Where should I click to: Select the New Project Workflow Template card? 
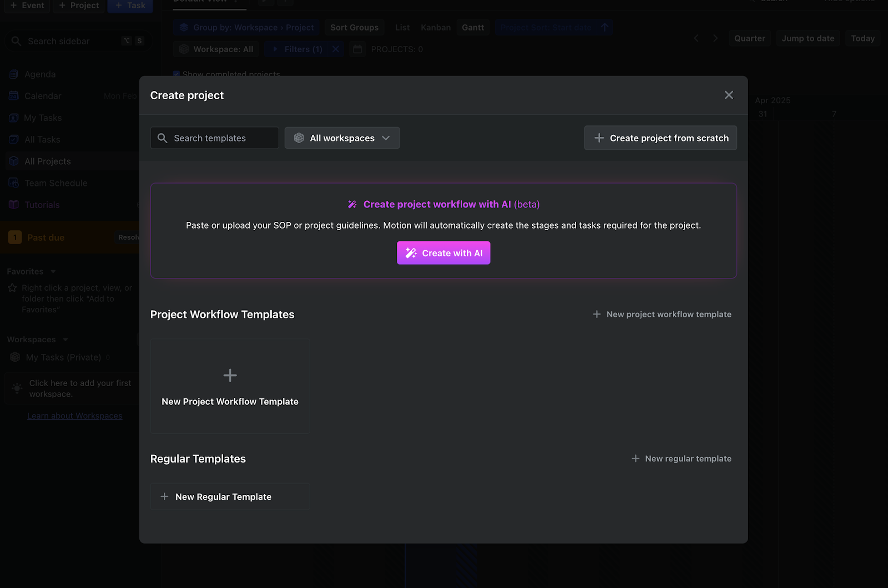230,386
